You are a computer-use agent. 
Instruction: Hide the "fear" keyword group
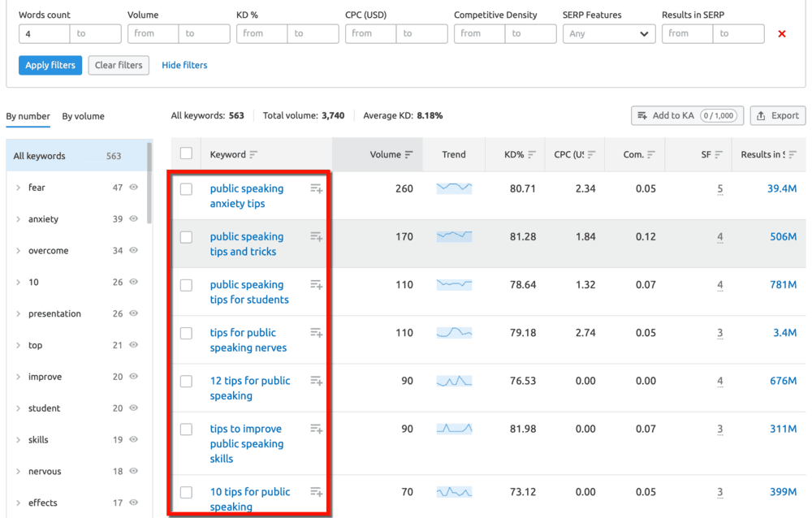132,188
